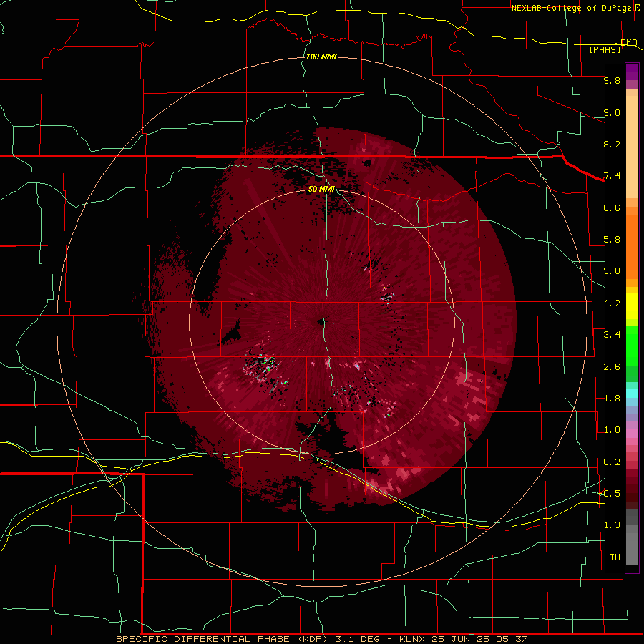Click the 9.8 value on the color scale
Screen dimensions: 644x644
point(612,80)
